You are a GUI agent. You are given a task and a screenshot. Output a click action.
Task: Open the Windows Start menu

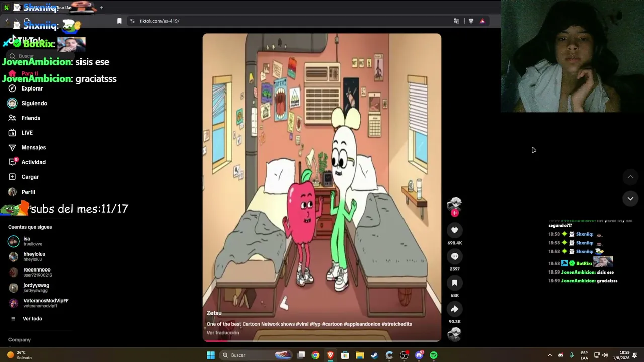point(211,355)
